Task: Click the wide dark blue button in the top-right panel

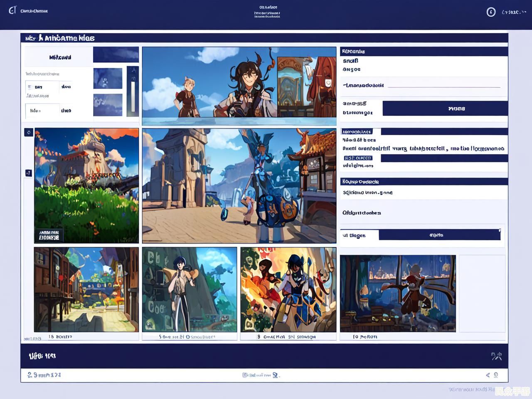Action: click(445, 108)
